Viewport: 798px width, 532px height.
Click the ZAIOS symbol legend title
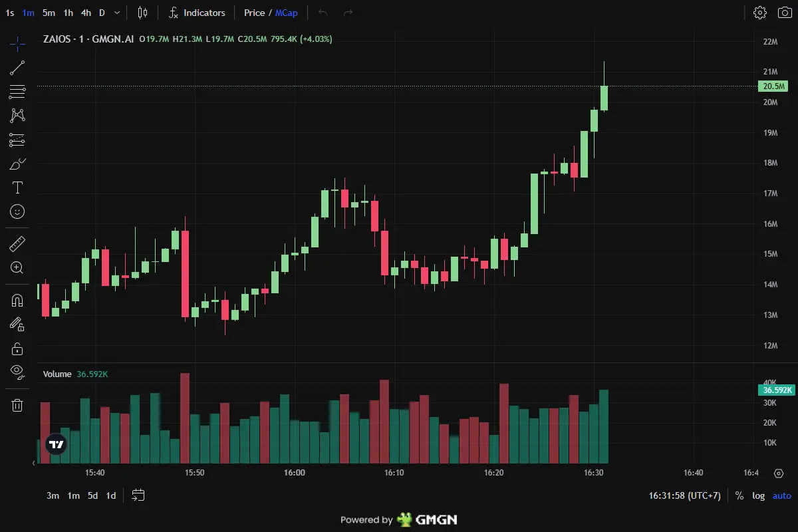click(x=88, y=39)
